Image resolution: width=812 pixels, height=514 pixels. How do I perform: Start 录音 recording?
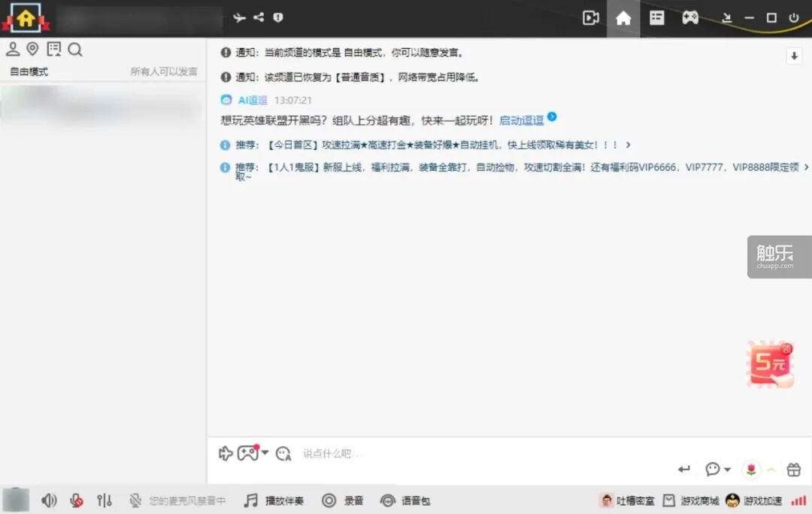coord(342,500)
